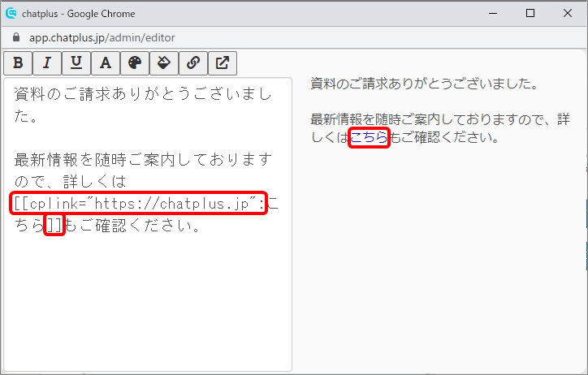Click the cplink tag text in the editor
The image size is (588, 375).
pyautogui.click(x=139, y=204)
